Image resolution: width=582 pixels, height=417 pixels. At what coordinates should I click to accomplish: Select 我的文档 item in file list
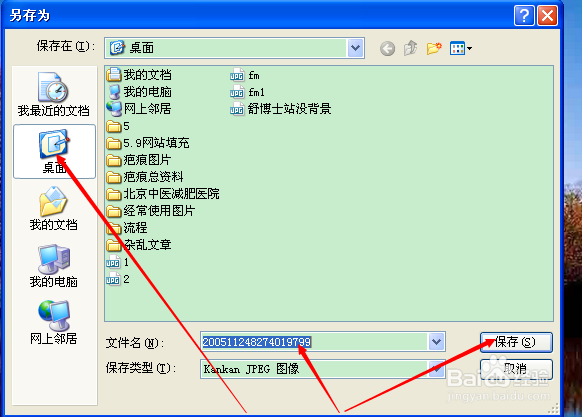click(139, 75)
